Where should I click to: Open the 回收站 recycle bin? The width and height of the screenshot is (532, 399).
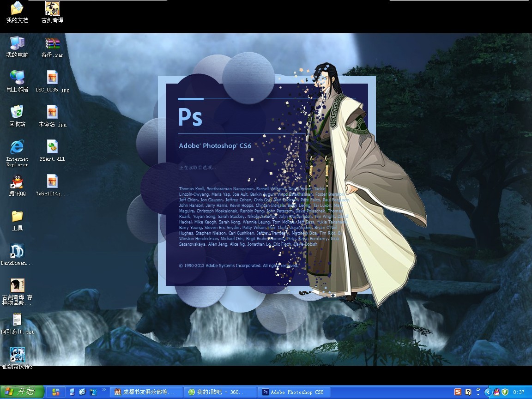[17, 116]
